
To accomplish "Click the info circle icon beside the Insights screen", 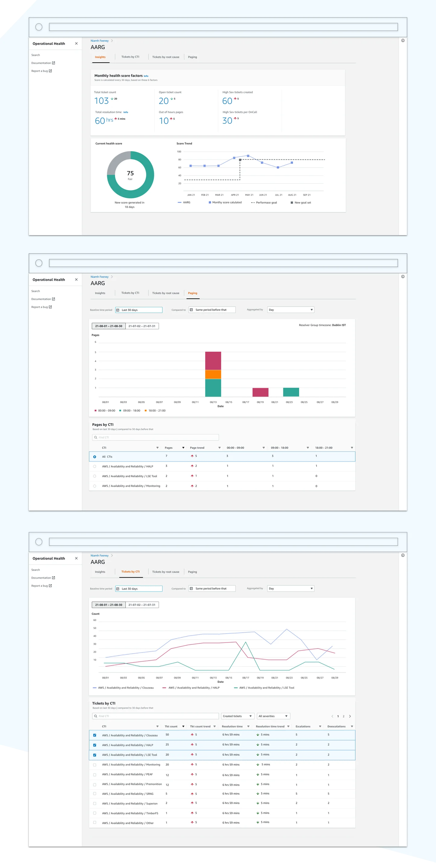I will point(403,41).
